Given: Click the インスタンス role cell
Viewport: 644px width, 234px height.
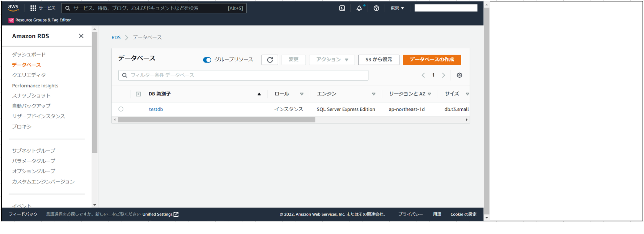Looking at the screenshot, I should (x=289, y=109).
